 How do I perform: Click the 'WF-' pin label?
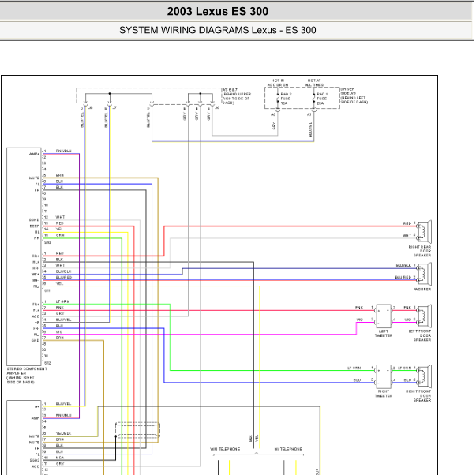pyautogui.click(x=36, y=280)
